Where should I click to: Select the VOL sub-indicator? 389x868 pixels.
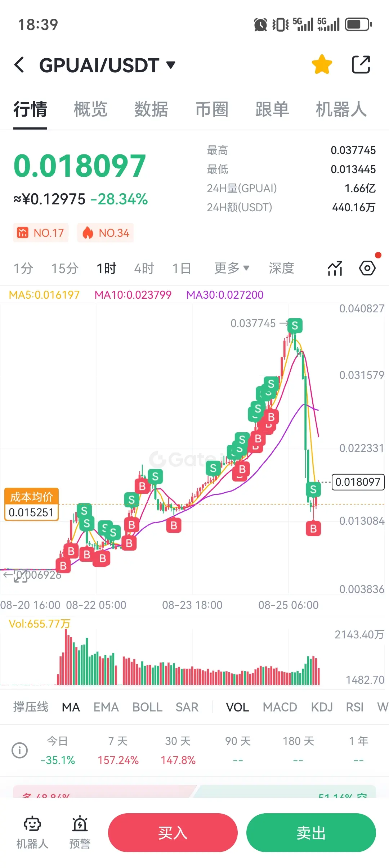238,707
